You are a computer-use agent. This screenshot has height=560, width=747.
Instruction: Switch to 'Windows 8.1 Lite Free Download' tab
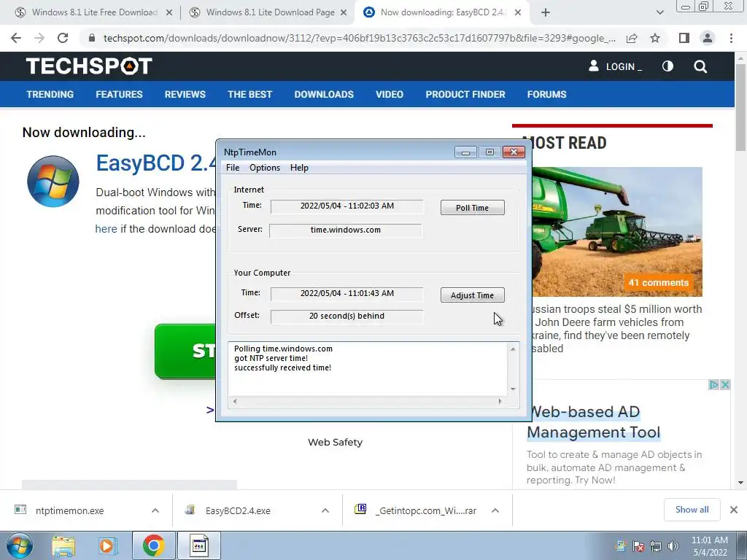94,13
